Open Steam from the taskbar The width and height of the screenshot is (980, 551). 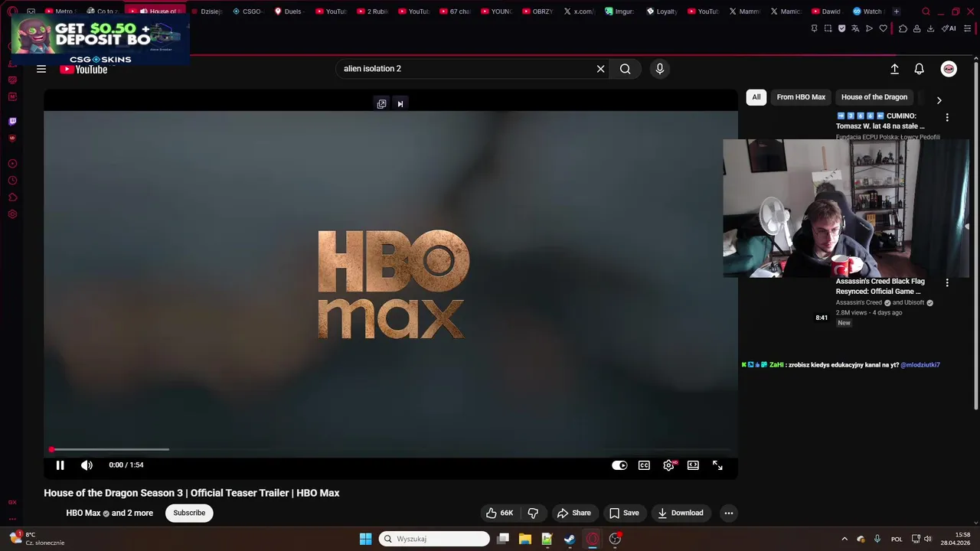tap(570, 539)
